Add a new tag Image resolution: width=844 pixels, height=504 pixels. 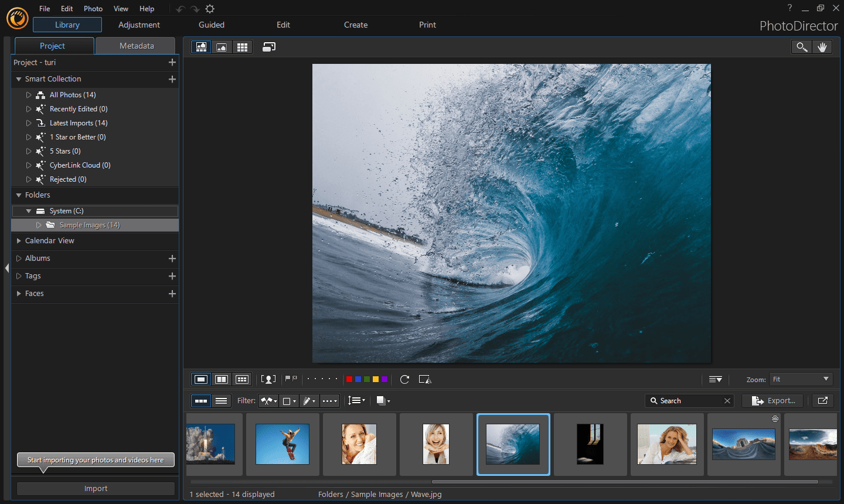tap(172, 276)
